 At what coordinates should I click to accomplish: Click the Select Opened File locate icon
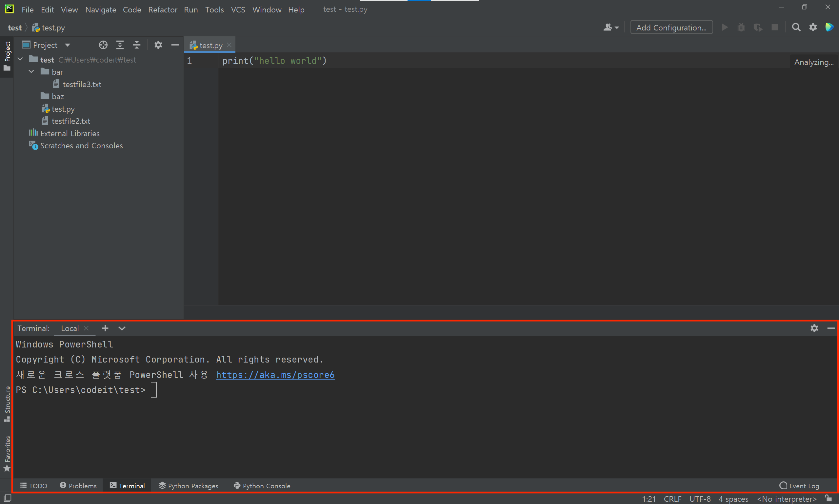click(x=103, y=45)
